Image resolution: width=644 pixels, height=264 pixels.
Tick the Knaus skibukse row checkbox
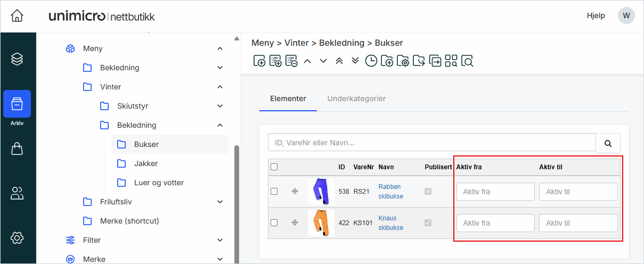pyautogui.click(x=274, y=222)
